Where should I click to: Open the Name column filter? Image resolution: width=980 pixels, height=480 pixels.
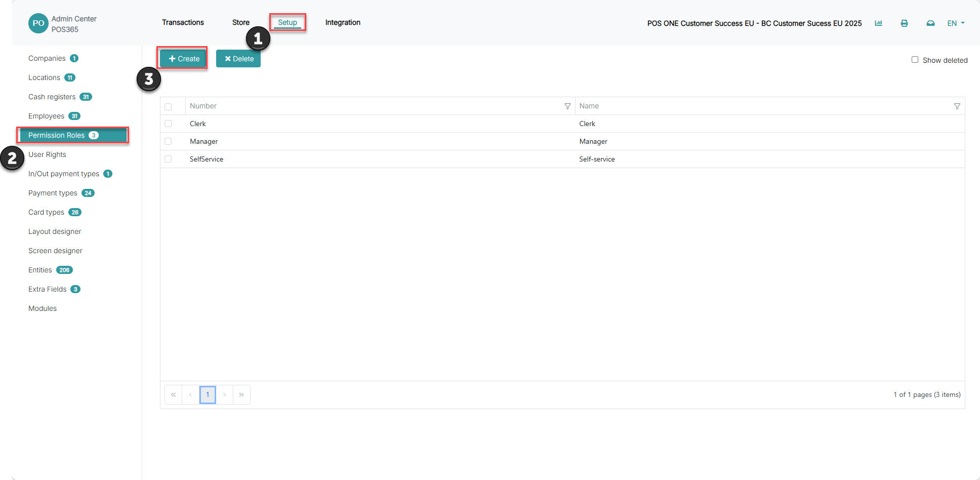tap(957, 106)
